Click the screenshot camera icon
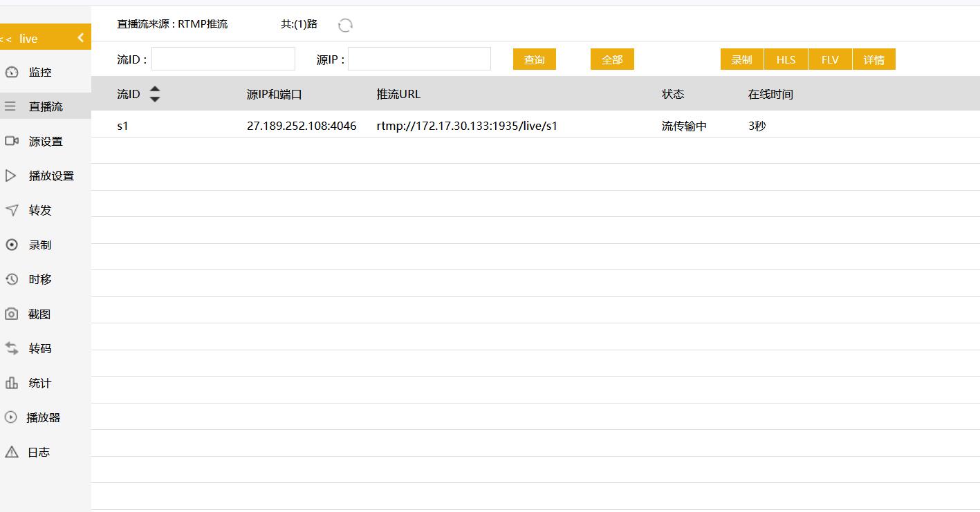 point(11,314)
